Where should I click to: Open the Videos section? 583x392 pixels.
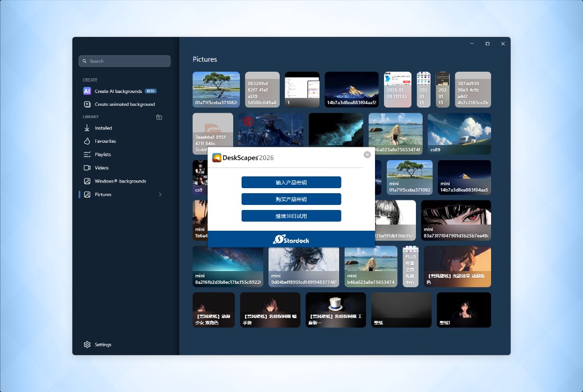coord(101,168)
